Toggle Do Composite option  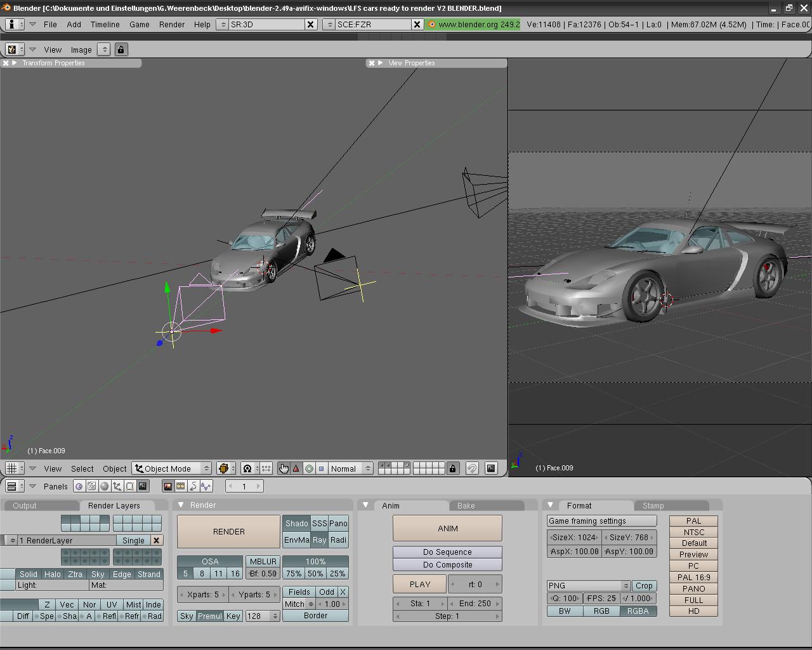(447, 564)
